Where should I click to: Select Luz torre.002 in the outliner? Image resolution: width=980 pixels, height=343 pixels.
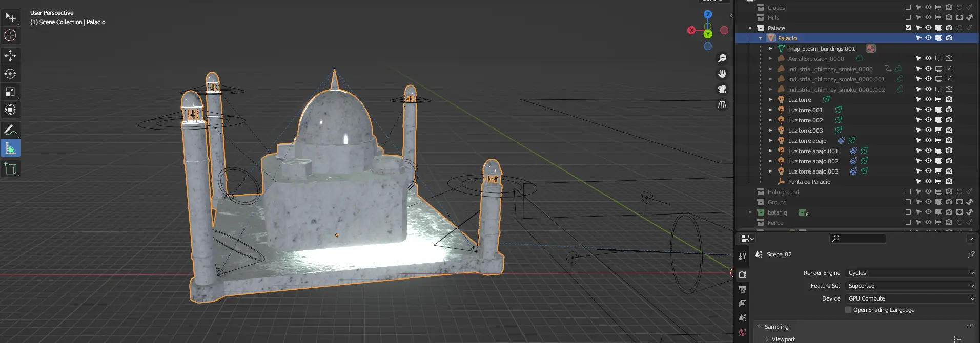pos(805,120)
